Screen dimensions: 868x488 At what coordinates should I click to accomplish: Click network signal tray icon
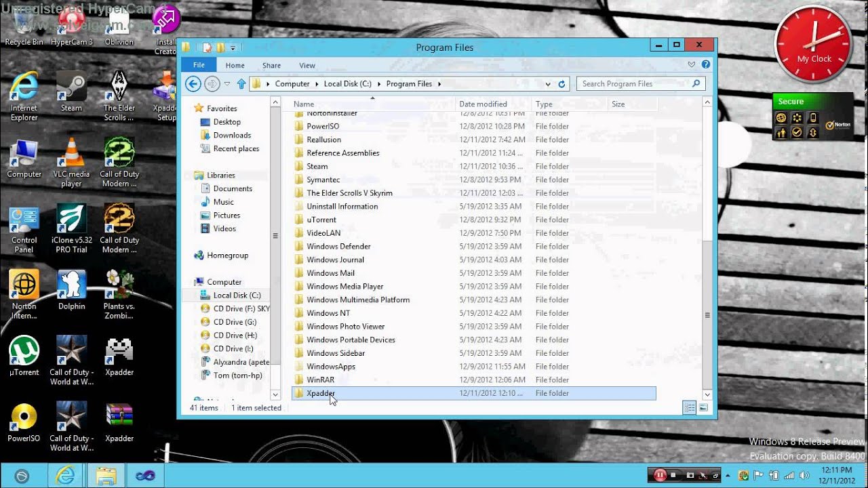[787, 475]
